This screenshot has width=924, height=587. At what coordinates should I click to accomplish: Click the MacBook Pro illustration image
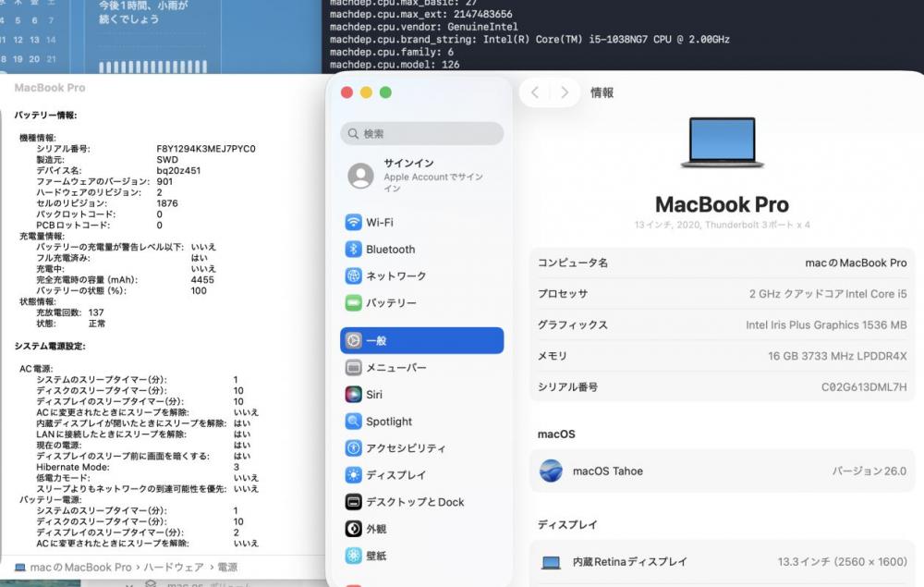coord(723,142)
